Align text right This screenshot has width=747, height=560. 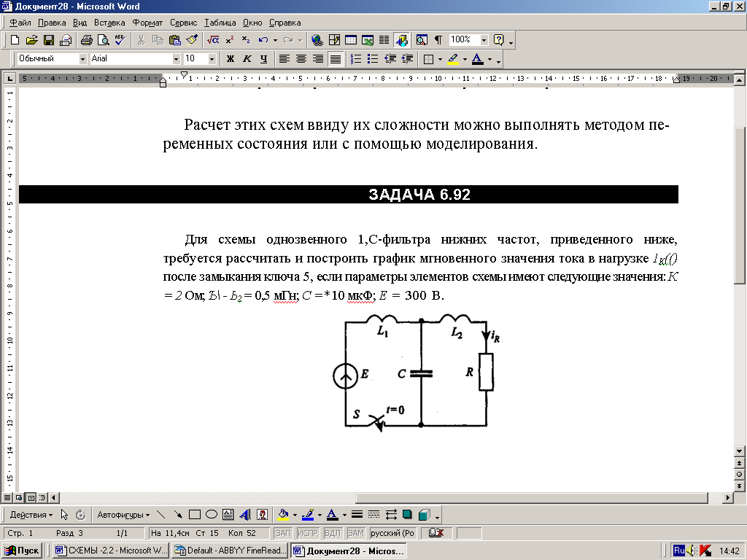pyautogui.click(x=318, y=59)
